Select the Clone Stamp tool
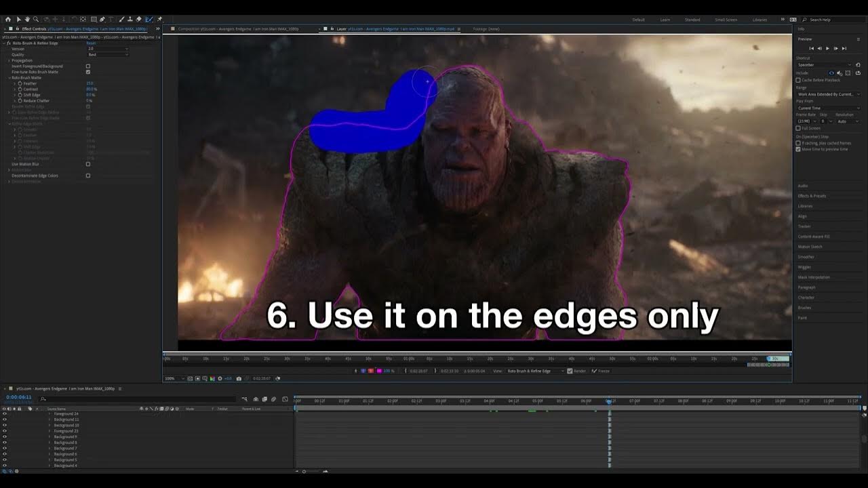The height and width of the screenshot is (488, 868). (130, 20)
